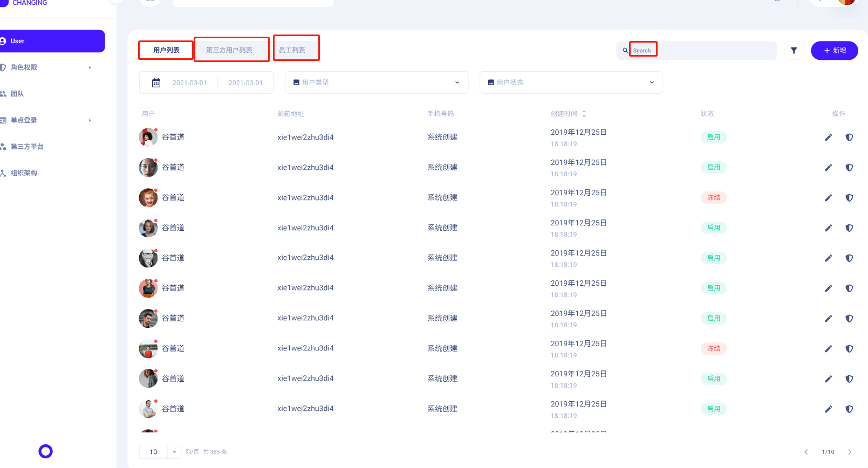Viewport: 868px width, 468px height.
Task: Sort by 创建时间 using sort arrows
Action: [x=584, y=114]
